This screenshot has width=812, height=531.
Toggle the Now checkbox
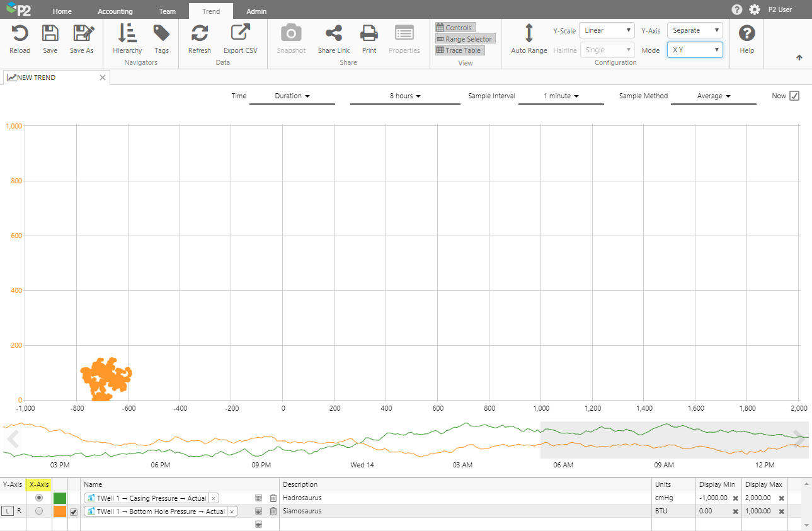(x=794, y=96)
